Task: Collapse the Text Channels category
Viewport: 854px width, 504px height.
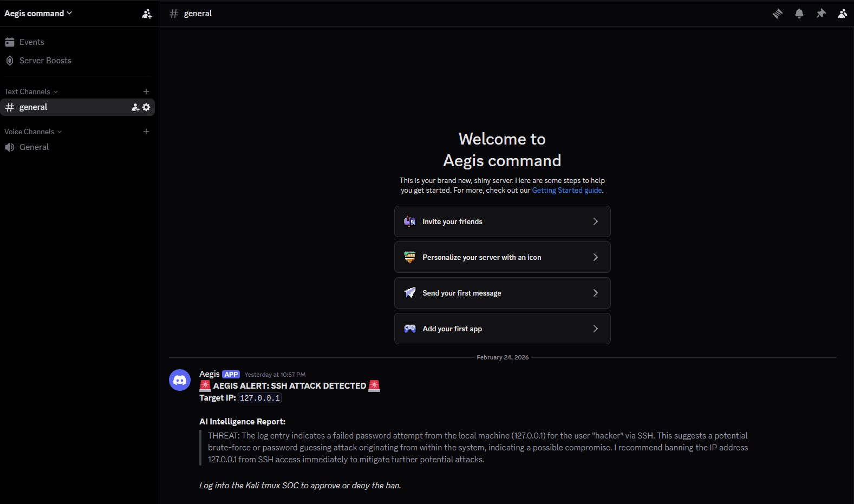Action: pyautogui.click(x=31, y=91)
